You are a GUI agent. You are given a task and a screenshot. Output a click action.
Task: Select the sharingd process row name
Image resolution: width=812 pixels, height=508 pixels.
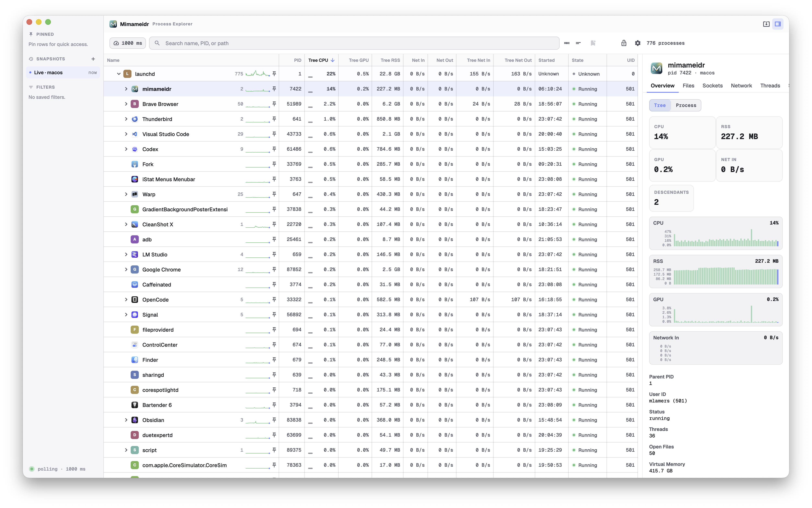pyautogui.click(x=153, y=375)
